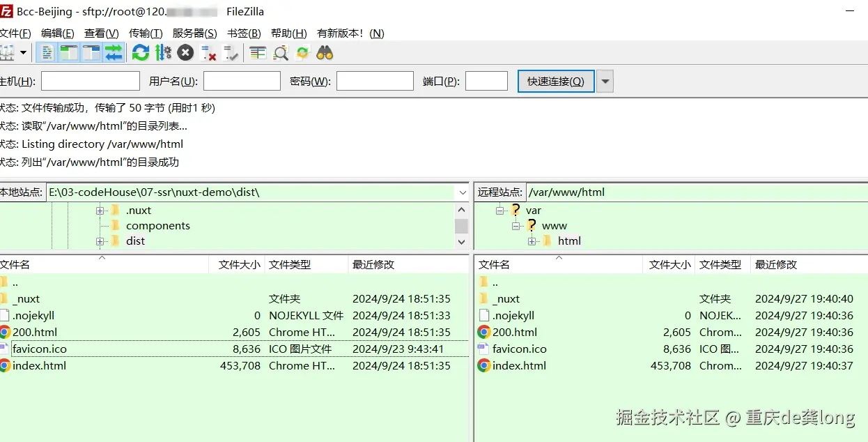Image resolution: width=868 pixels, height=442 pixels.
Task: Click the 快速连接(Q) button
Action: (x=555, y=81)
